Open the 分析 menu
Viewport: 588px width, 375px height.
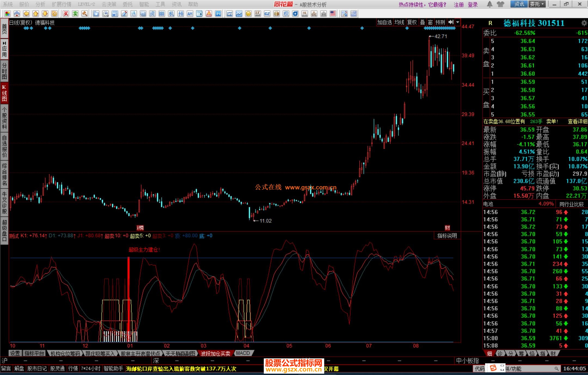tap(40, 4)
